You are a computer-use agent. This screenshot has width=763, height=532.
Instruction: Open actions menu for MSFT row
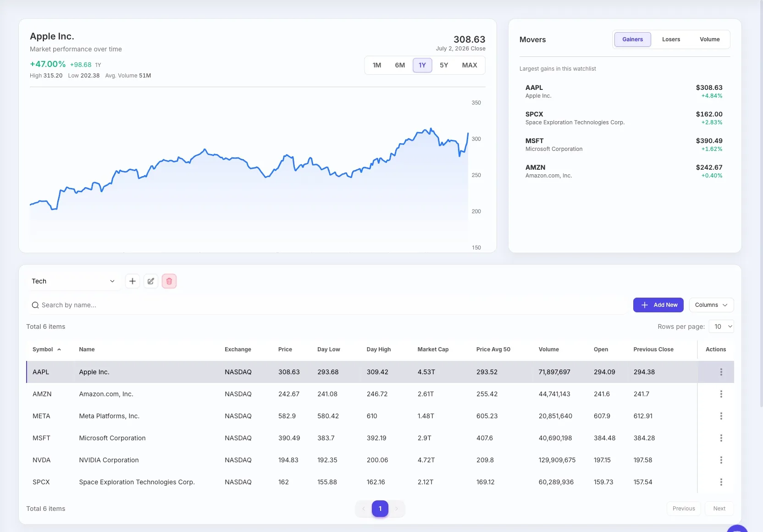point(721,438)
